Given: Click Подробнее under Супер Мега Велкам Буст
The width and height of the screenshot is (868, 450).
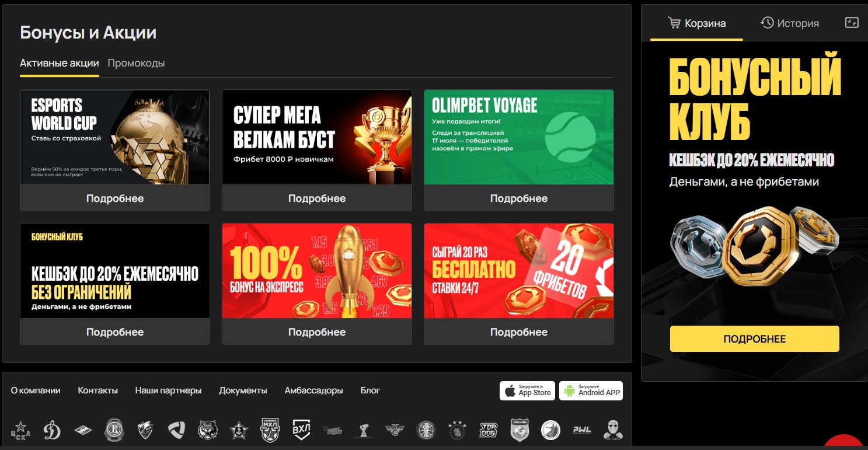Looking at the screenshot, I should point(317,198).
